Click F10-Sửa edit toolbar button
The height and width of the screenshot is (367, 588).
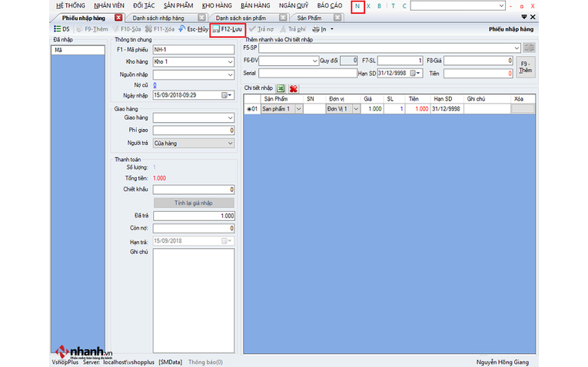(x=127, y=29)
